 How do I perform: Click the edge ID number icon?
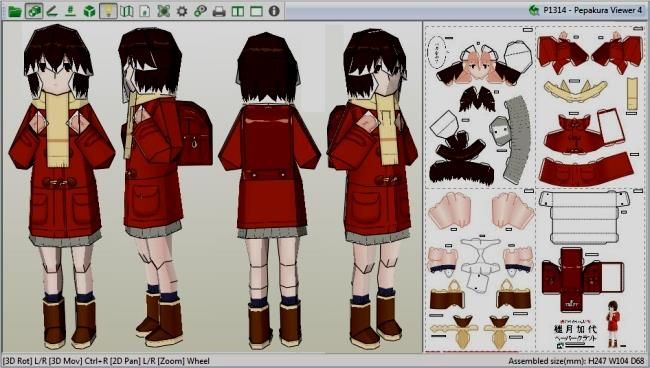coord(70,11)
